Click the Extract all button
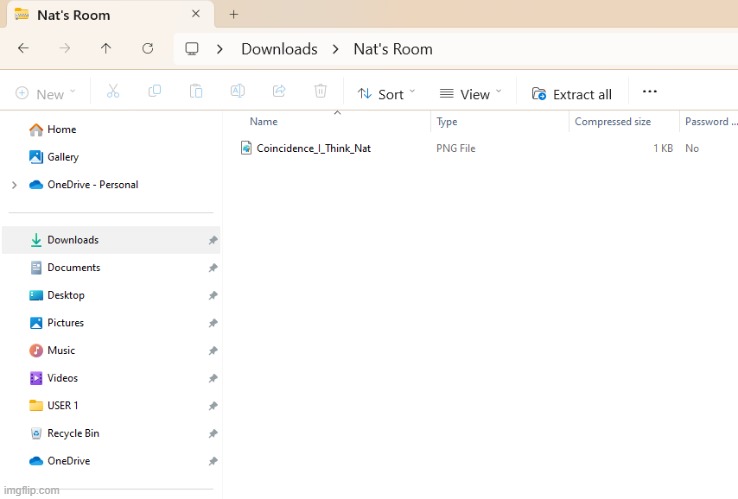The width and height of the screenshot is (738, 499). (571, 94)
